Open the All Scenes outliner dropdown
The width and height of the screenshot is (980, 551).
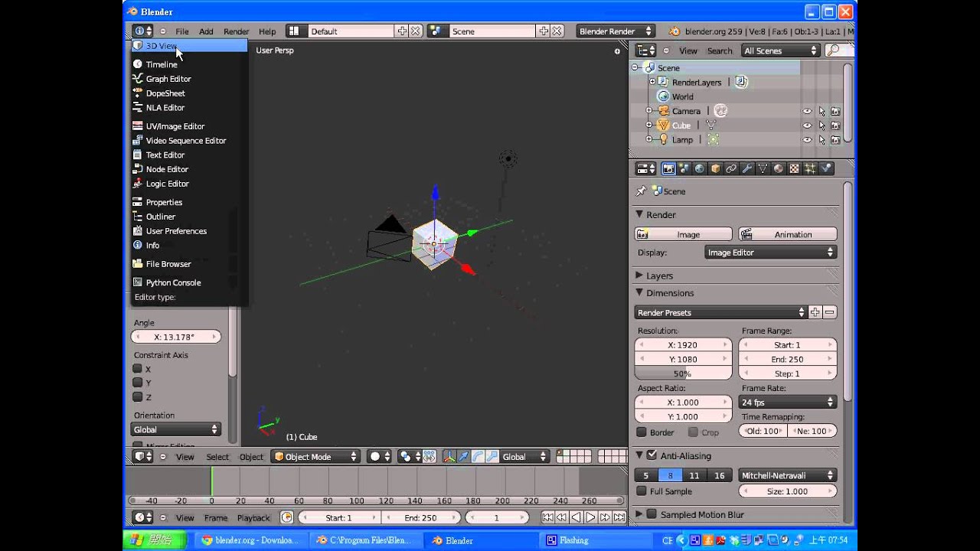pos(781,51)
